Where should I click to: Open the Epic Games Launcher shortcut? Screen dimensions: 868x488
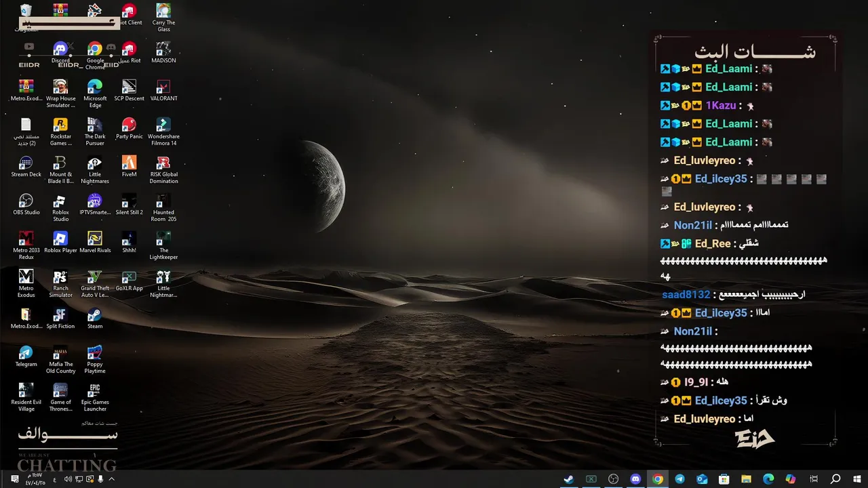pos(95,397)
